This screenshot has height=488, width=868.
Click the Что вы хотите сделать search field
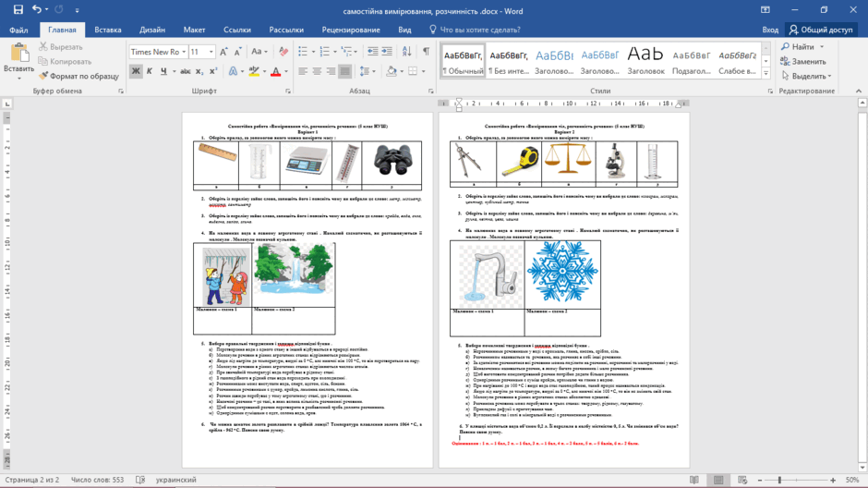pos(479,30)
